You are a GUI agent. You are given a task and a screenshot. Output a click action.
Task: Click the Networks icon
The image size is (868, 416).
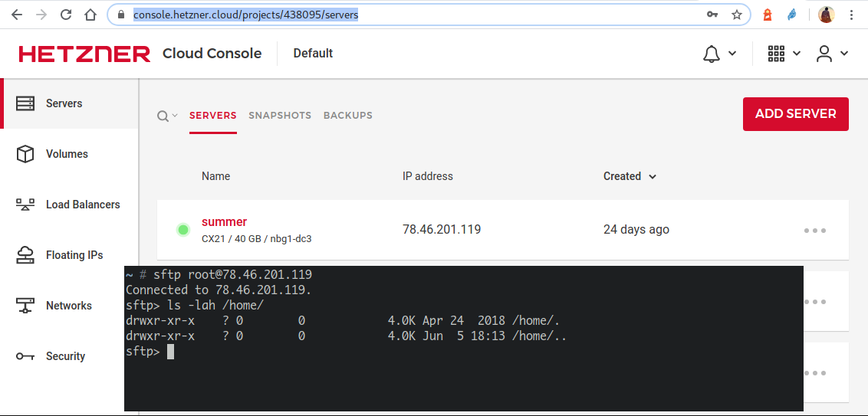click(25, 306)
